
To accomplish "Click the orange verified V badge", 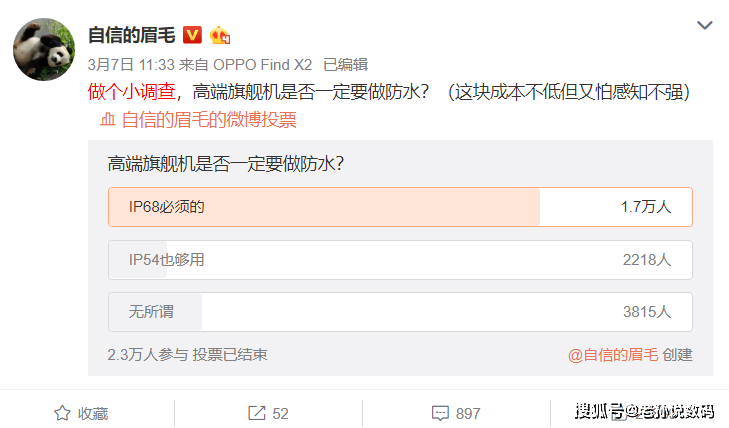I will [x=193, y=35].
